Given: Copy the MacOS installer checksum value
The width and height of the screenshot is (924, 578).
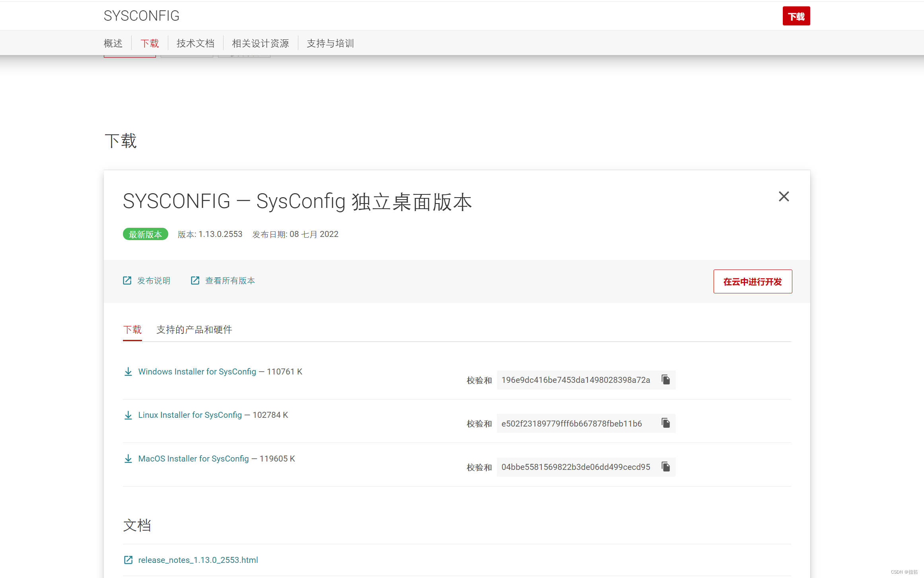Looking at the screenshot, I should click(x=665, y=467).
